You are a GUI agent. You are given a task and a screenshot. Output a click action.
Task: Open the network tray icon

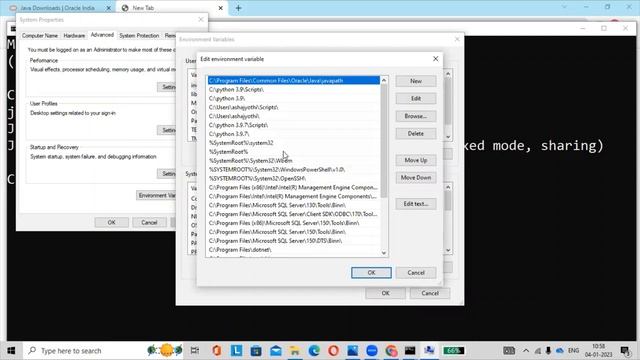point(538,351)
